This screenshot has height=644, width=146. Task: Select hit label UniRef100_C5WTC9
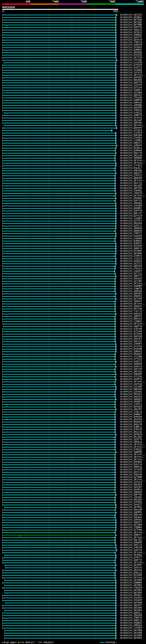131,42
